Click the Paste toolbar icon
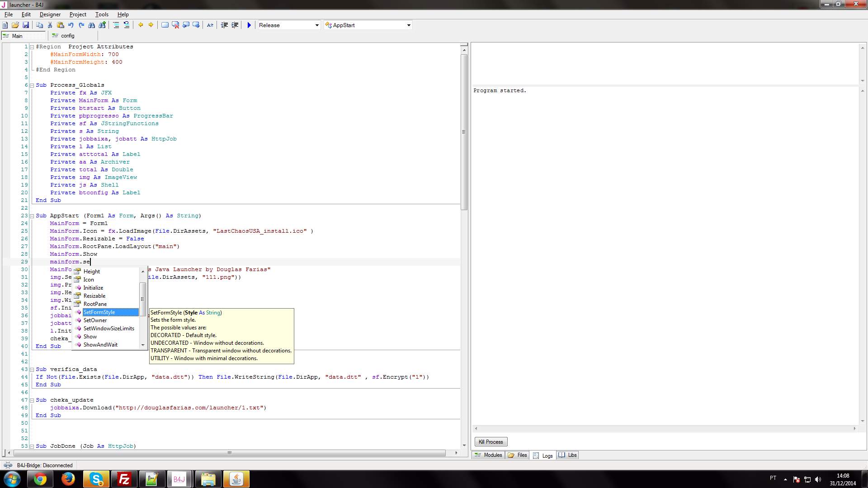 pyautogui.click(x=60, y=25)
